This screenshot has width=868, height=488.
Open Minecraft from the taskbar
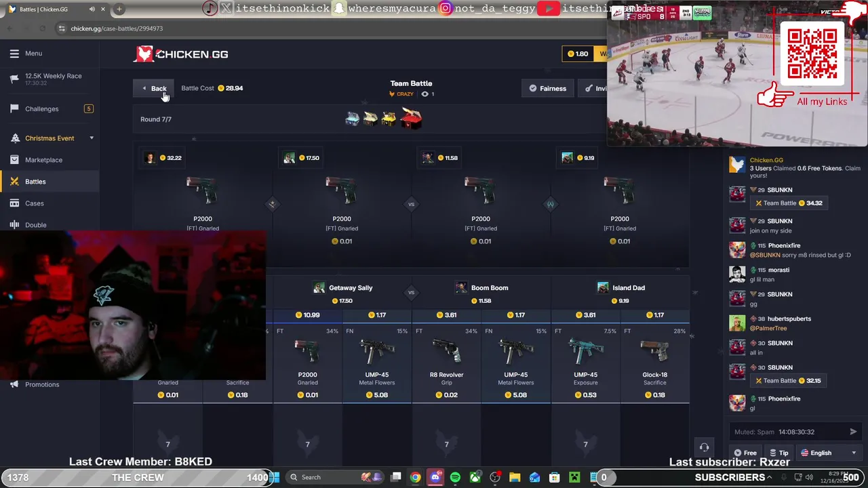(x=574, y=477)
